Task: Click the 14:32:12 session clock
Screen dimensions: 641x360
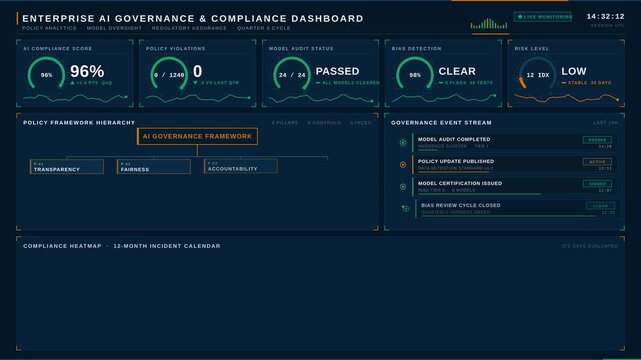Action: click(605, 17)
